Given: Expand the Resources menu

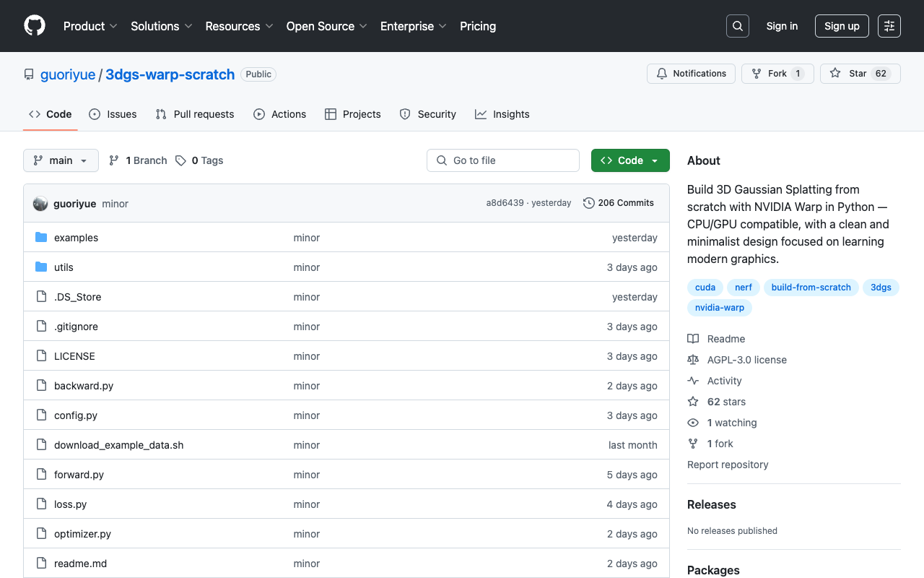Looking at the screenshot, I should click(239, 26).
